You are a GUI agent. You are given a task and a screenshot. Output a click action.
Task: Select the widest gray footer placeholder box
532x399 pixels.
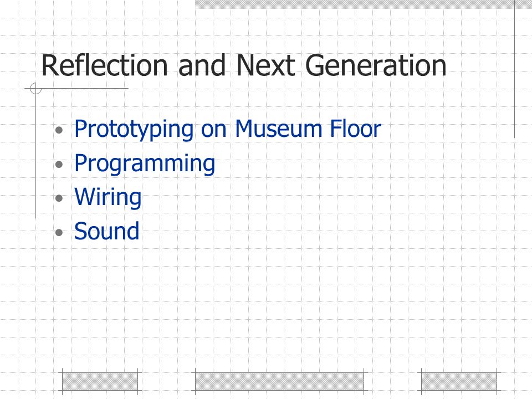pyautogui.click(x=279, y=382)
